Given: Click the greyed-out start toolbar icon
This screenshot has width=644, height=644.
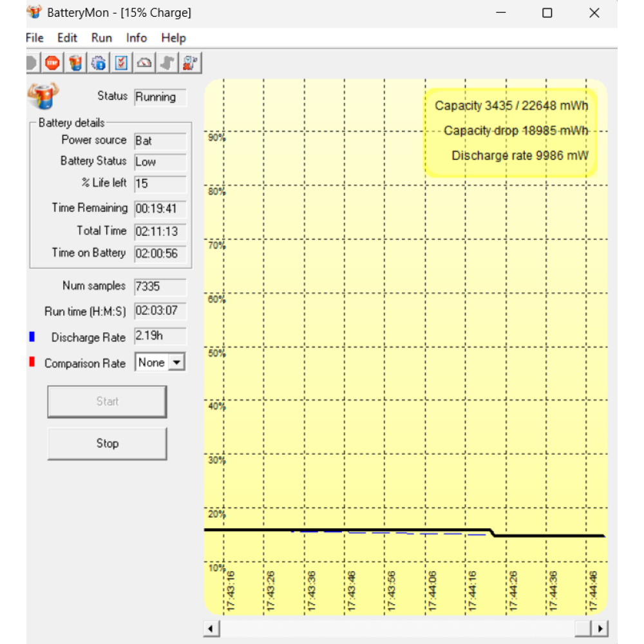Looking at the screenshot, I should click(31, 62).
